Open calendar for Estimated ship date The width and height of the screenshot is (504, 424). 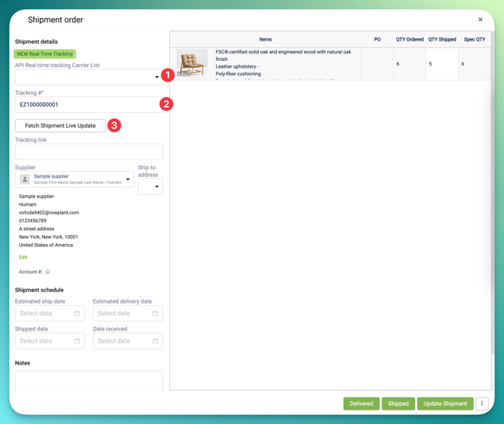click(77, 313)
